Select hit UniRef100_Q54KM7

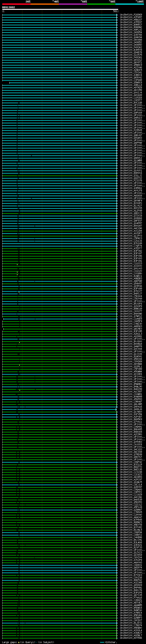(131, 284)
